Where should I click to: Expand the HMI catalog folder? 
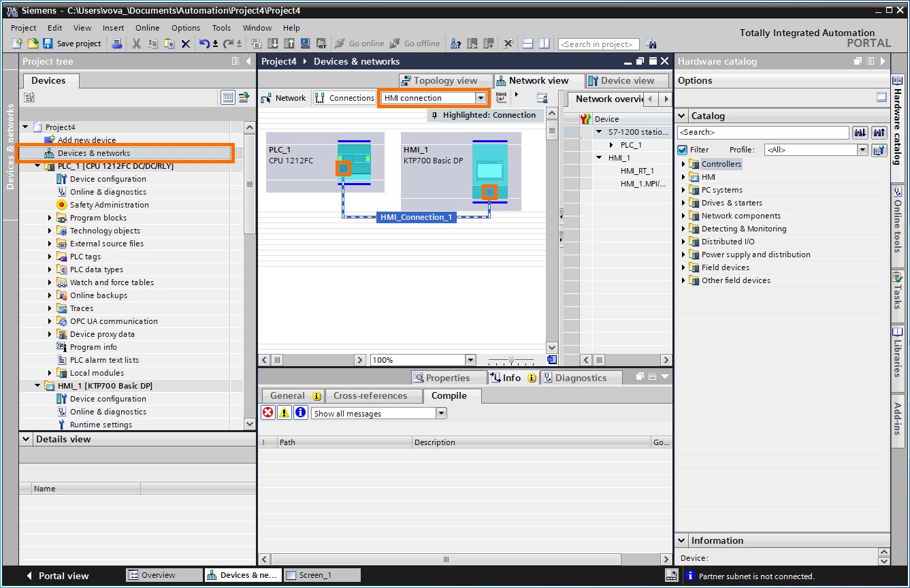coord(684,177)
